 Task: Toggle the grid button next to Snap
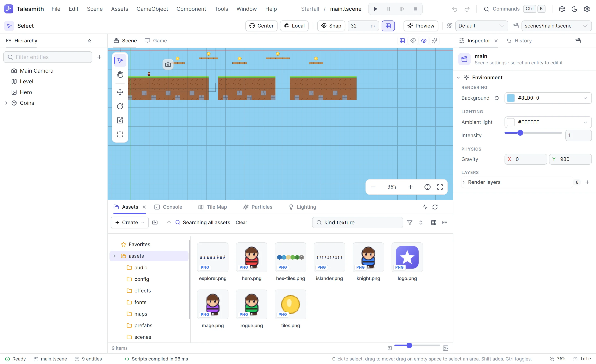coord(388,26)
